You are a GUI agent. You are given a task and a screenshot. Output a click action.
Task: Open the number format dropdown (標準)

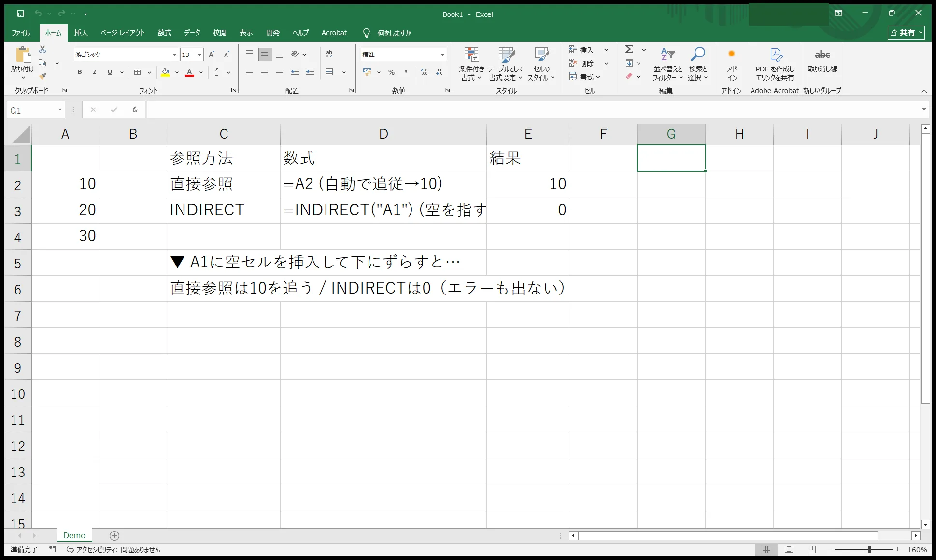click(442, 55)
